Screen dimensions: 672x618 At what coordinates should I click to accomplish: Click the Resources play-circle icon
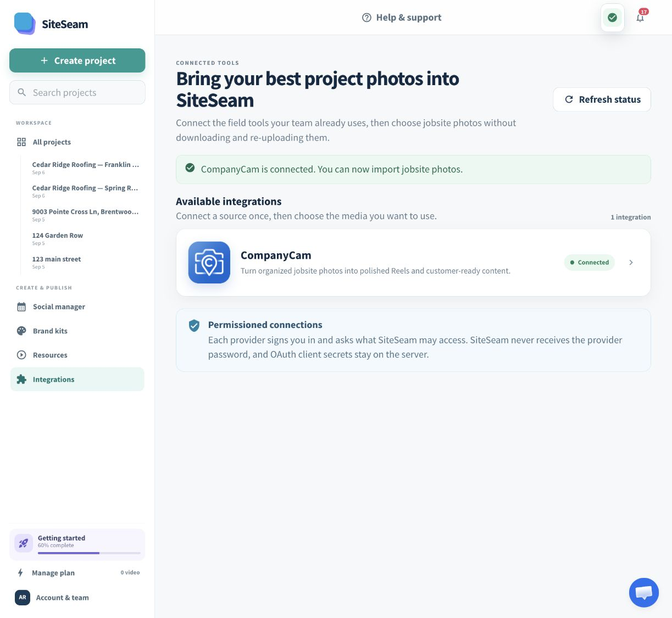click(x=21, y=355)
